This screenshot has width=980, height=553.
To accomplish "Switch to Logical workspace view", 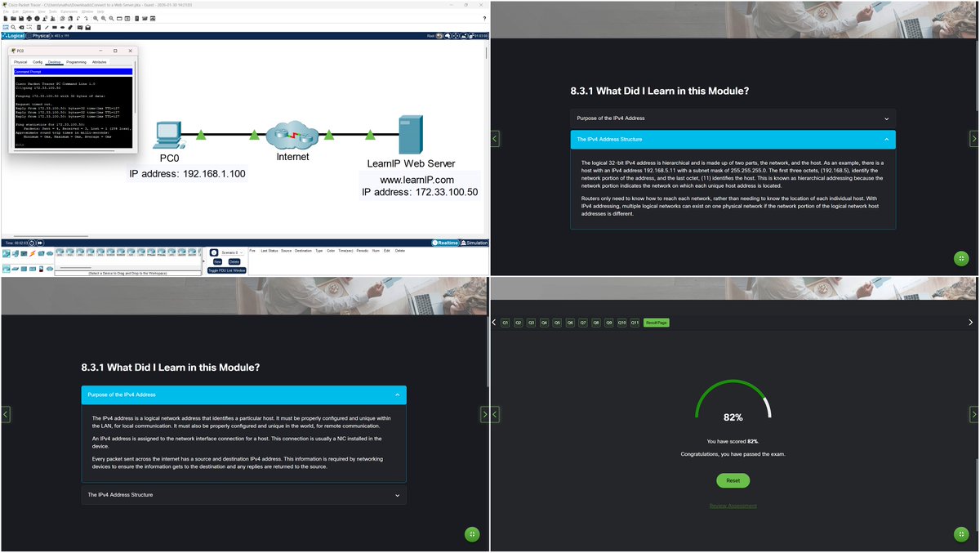I will tap(13, 36).
